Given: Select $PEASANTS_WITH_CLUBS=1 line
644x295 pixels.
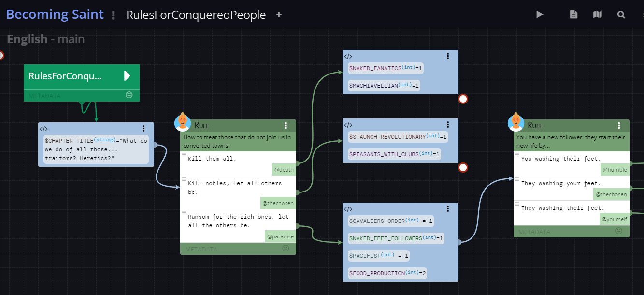Looking at the screenshot, I should pos(394,154).
